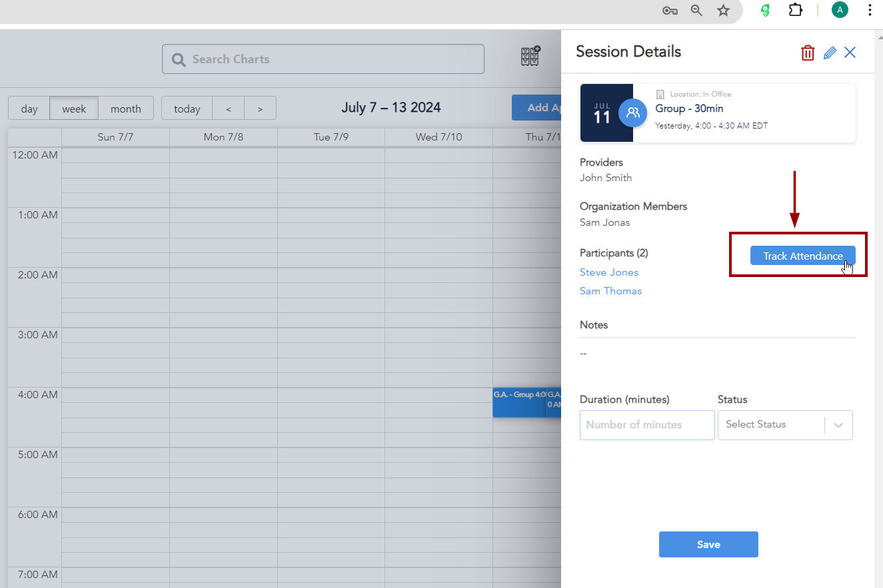
Task: Close the Session Details panel
Action: tap(850, 53)
